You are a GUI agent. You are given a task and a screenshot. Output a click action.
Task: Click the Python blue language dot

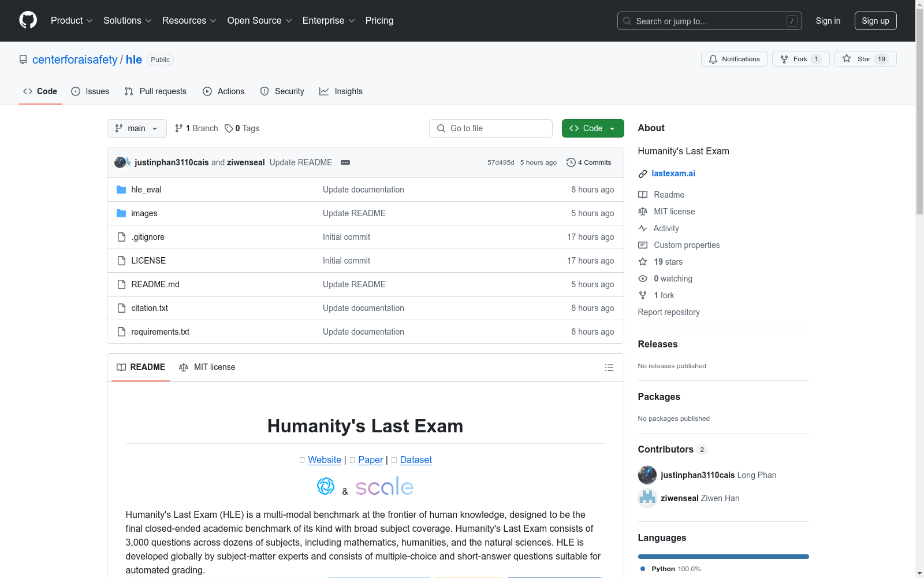(643, 569)
